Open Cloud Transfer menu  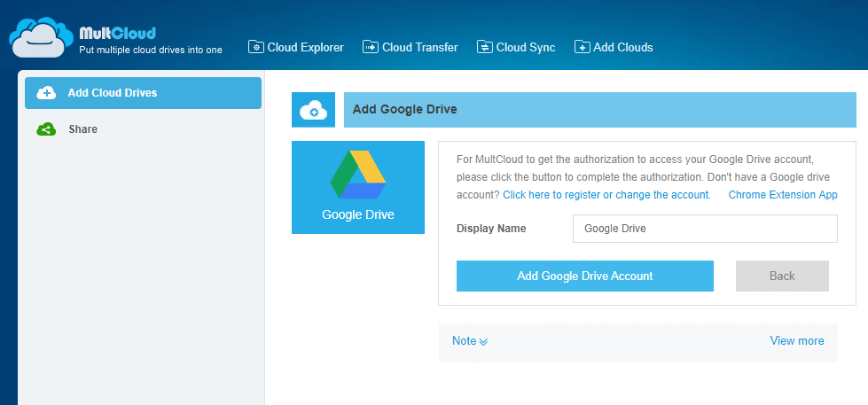click(411, 48)
